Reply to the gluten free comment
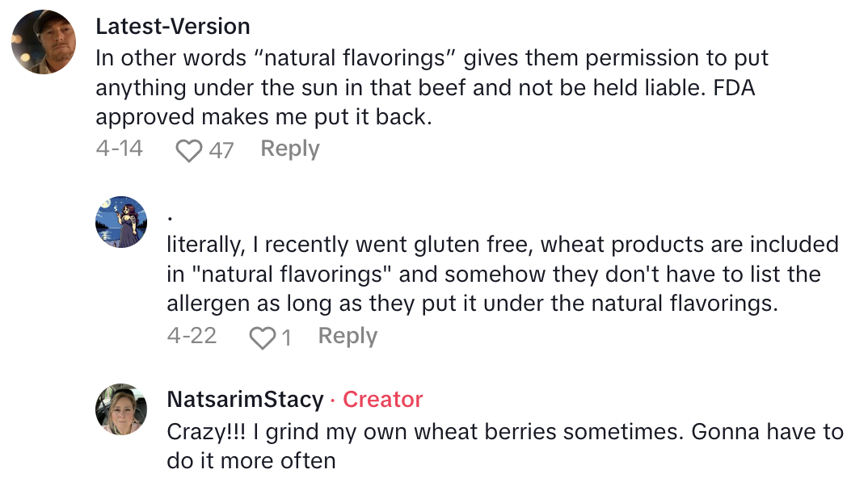Image resolution: width=868 pixels, height=478 pixels. (348, 337)
